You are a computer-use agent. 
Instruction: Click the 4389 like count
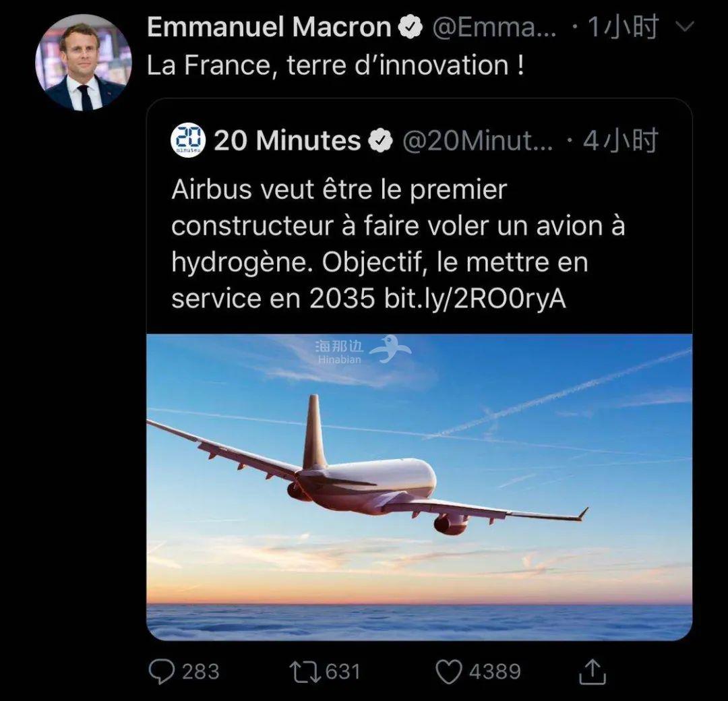495,670
